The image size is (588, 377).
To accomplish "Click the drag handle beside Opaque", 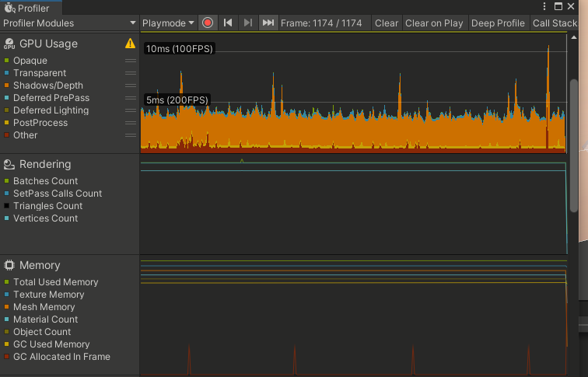I will (131, 61).
